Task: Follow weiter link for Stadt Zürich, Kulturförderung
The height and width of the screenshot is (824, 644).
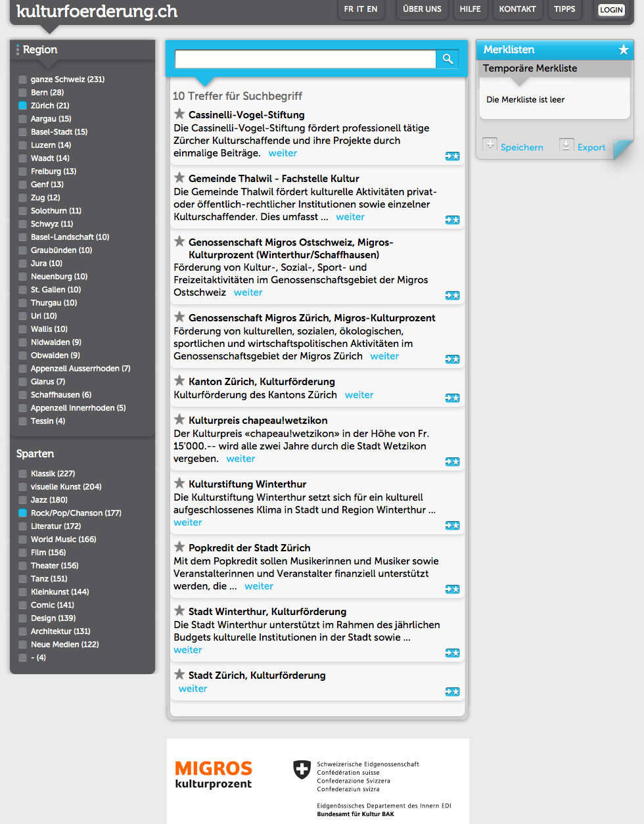Action: [193, 689]
